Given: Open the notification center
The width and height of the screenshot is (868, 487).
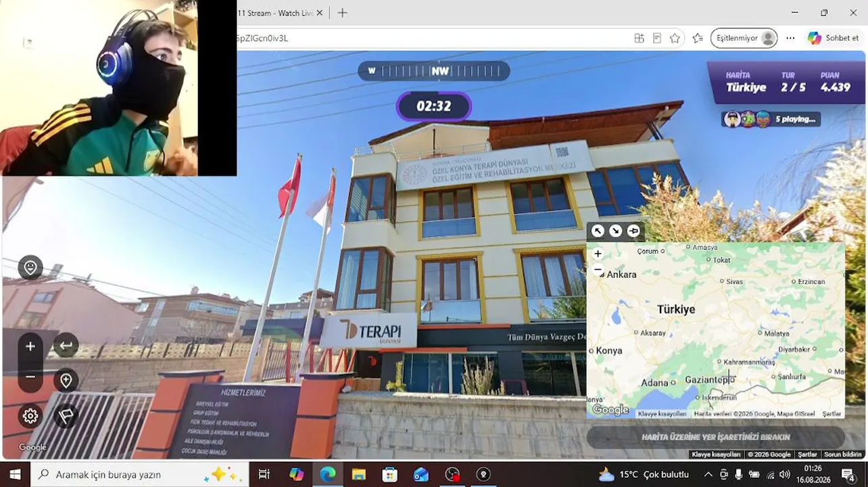Looking at the screenshot, I should (848, 474).
